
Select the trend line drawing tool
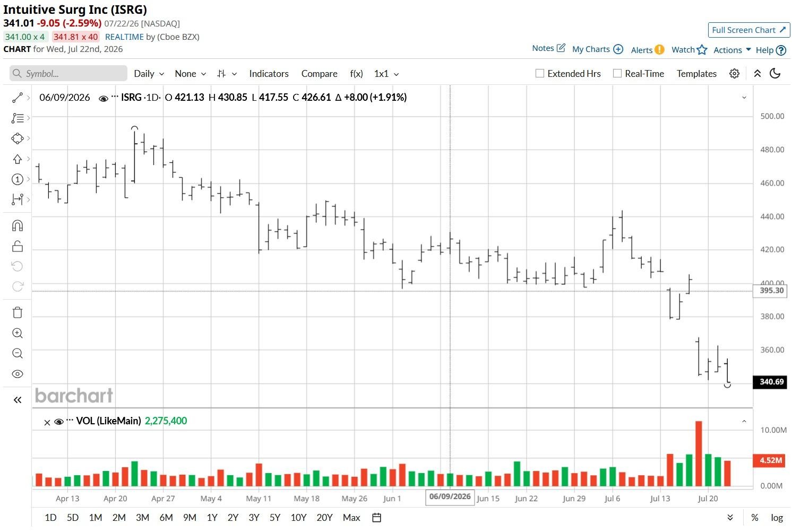click(x=18, y=98)
